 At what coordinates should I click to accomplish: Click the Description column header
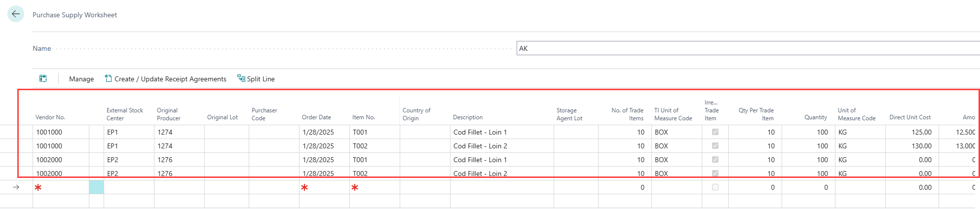[468, 117]
